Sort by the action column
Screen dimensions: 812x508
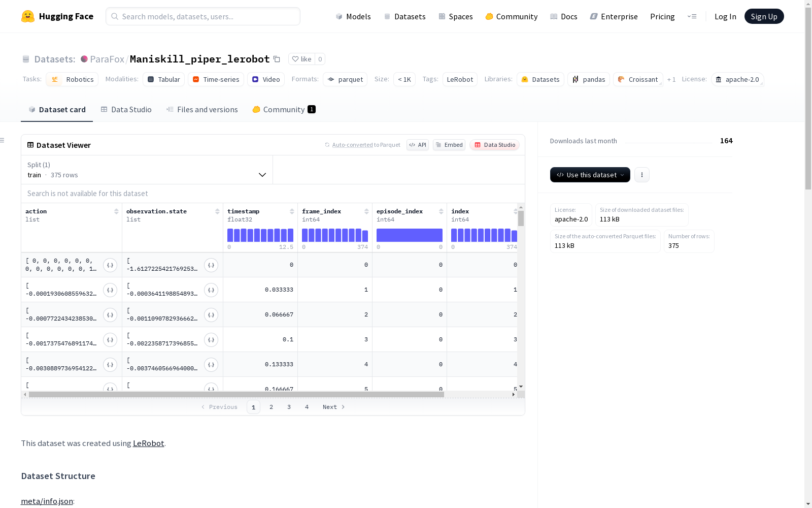pyautogui.click(x=116, y=211)
